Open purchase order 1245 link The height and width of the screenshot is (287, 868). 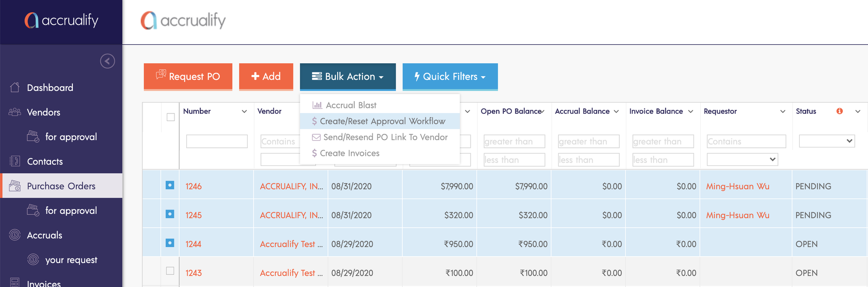[193, 215]
